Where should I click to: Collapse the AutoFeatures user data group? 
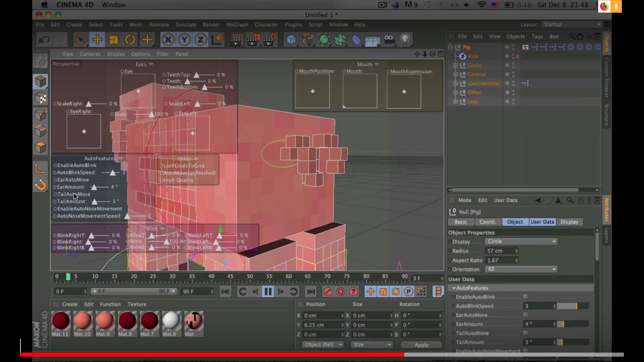[x=454, y=288]
